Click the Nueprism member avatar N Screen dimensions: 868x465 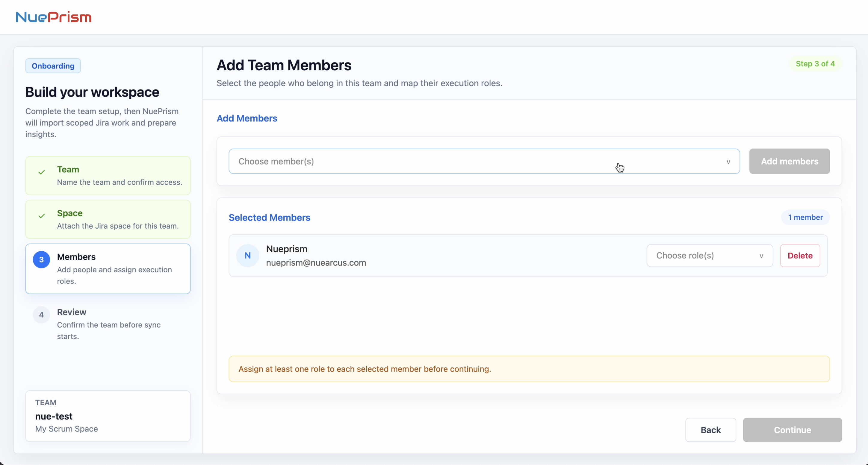coord(248,256)
